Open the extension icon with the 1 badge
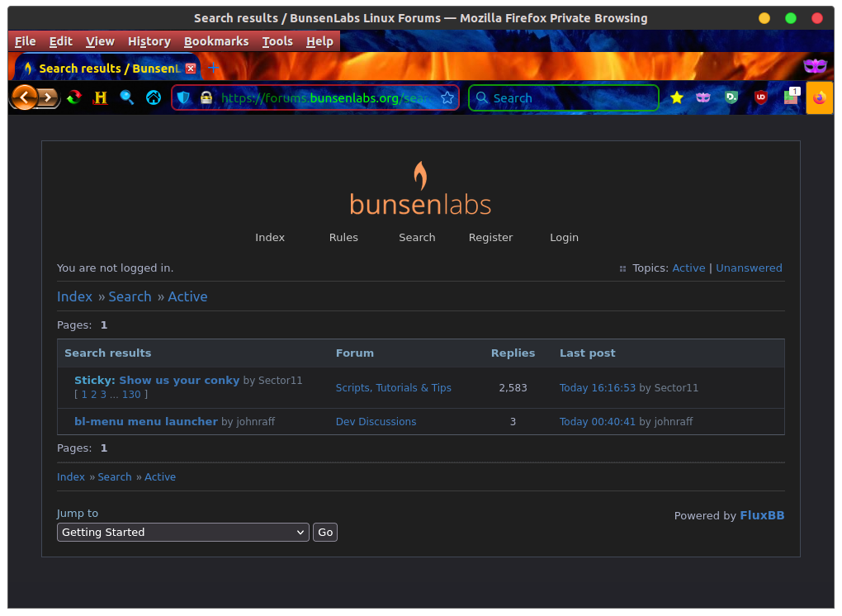842x616 pixels. (x=792, y=96)
